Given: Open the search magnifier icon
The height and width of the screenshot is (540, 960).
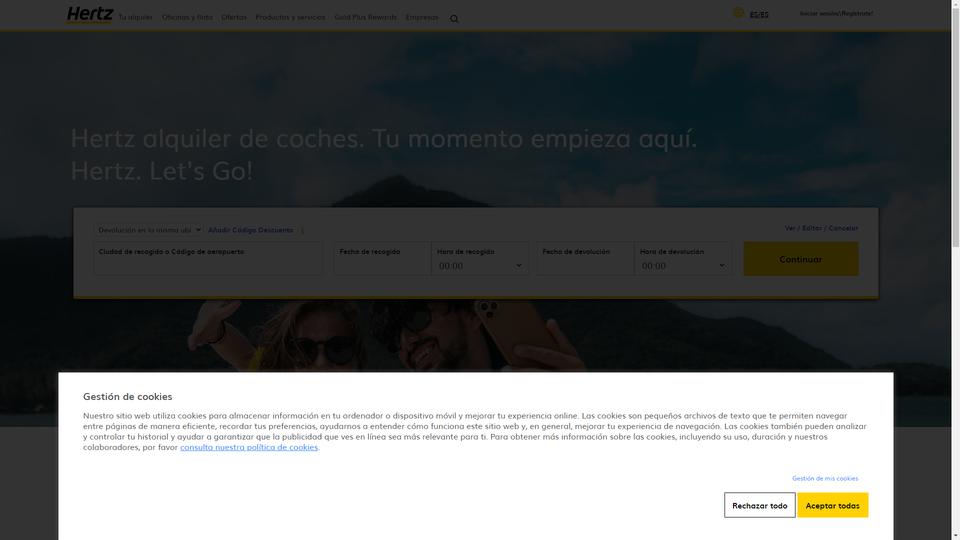Looking at the screenshot, I should (454, 18).
